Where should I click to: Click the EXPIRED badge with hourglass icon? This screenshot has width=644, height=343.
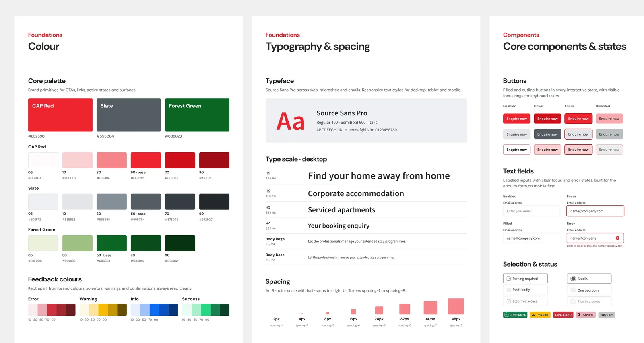[586, 315]
